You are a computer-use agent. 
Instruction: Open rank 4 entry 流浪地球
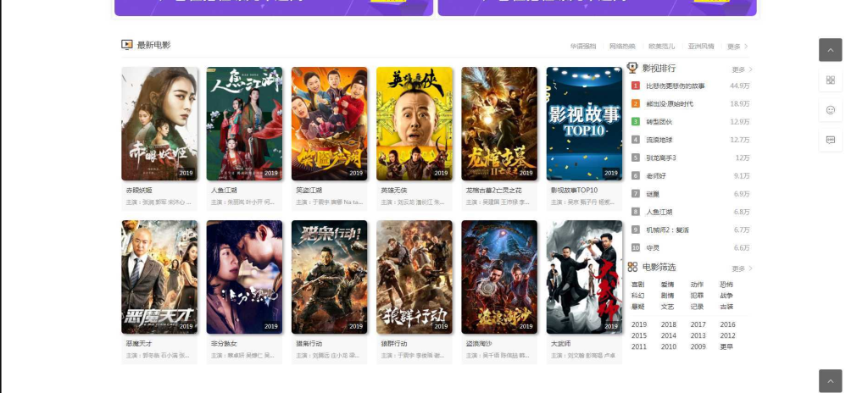coord(659,140)
